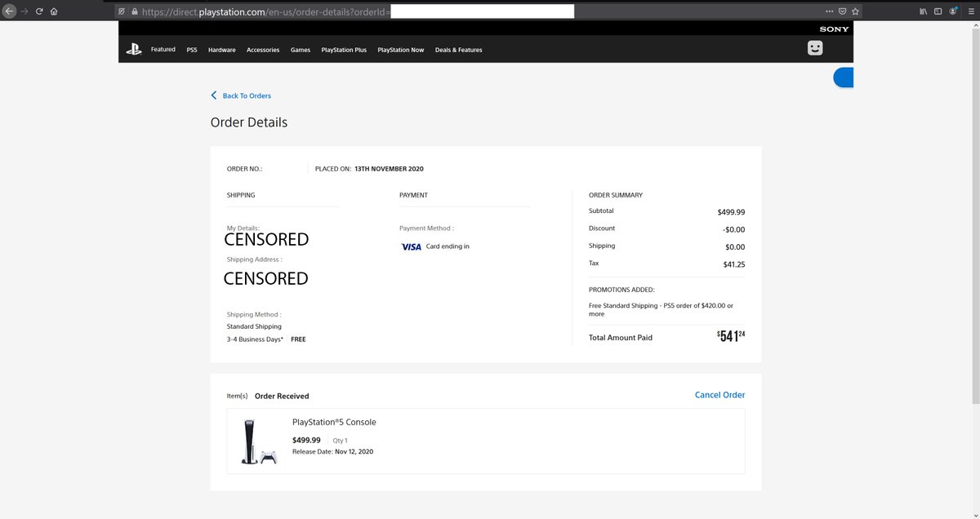Click the 'Qty 1' quantity text
Image resolution: width=980 pixels, height=519 pixels.
[x=340, y=441]
